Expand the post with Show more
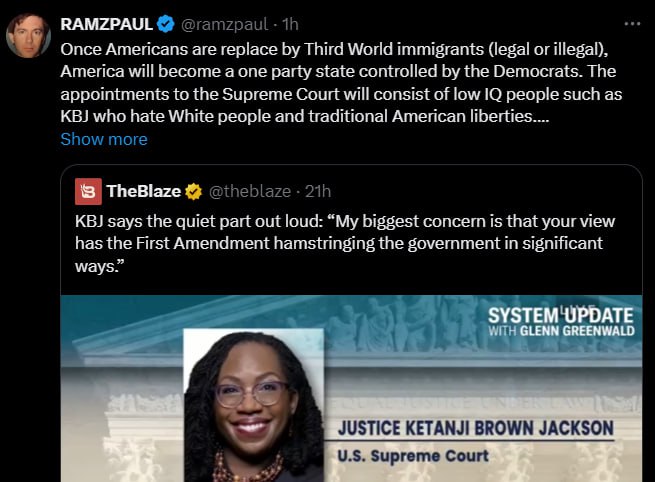Image resolution: width=655 pixels, height=482 pixels. click(x=104, y=139)
